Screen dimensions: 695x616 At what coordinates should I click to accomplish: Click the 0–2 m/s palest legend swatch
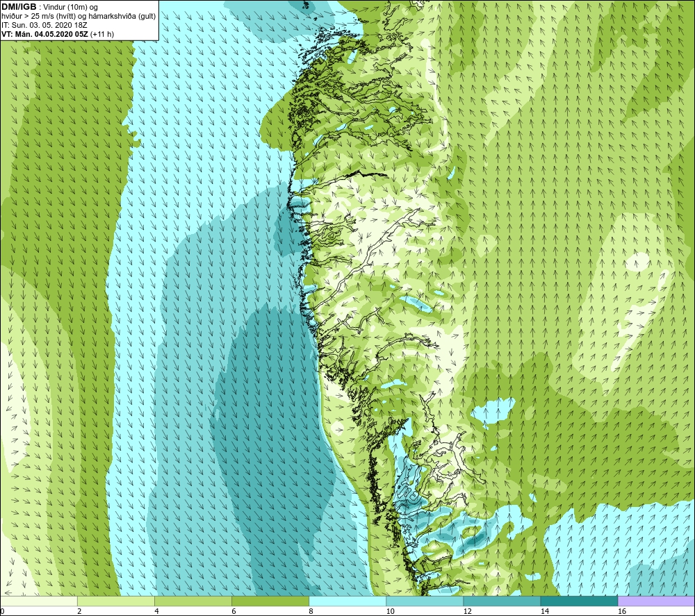[39, 601]
